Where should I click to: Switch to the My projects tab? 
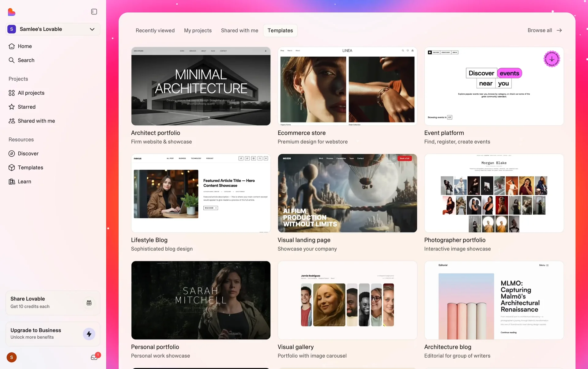[x=198, y=30]
